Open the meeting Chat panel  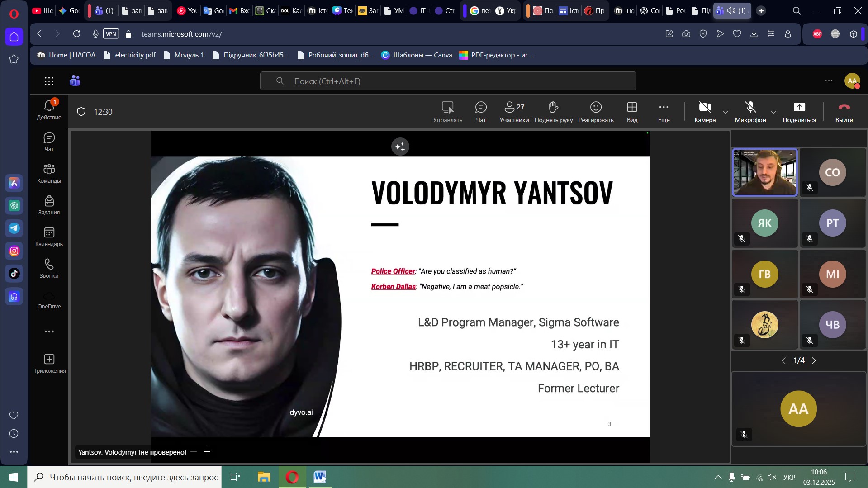click(x=480, y=112)
